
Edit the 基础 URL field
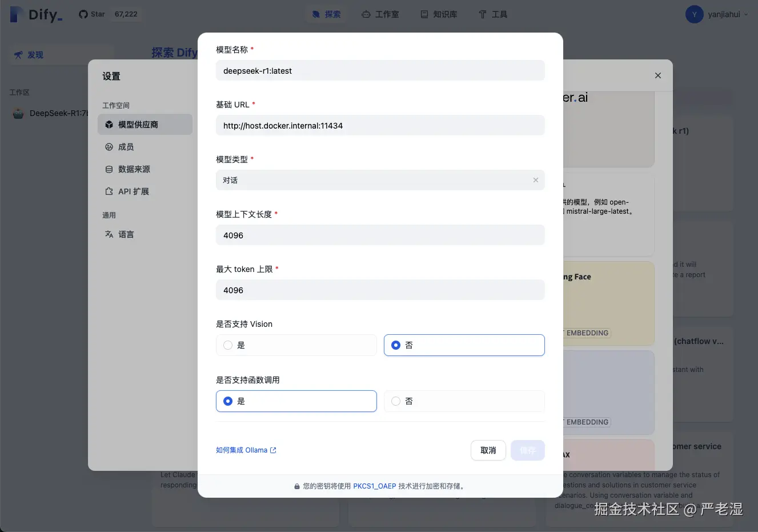[x=380, y=126]
